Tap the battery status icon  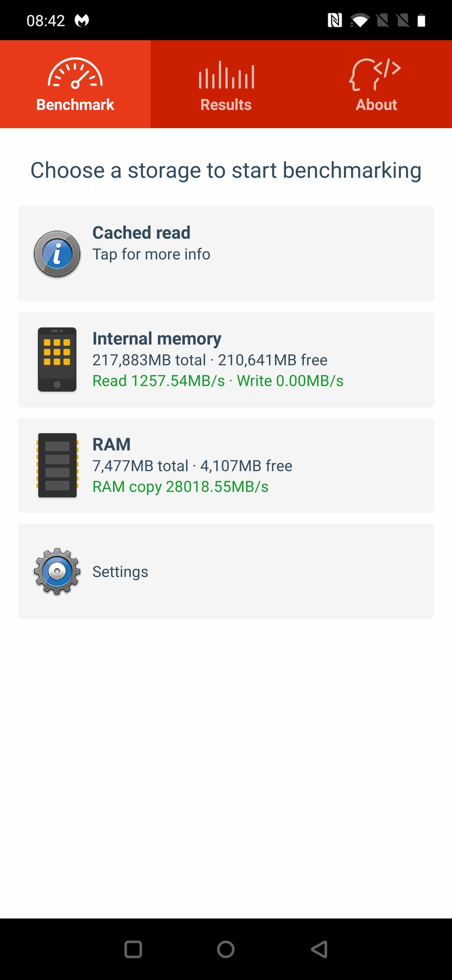pos(421,20)
